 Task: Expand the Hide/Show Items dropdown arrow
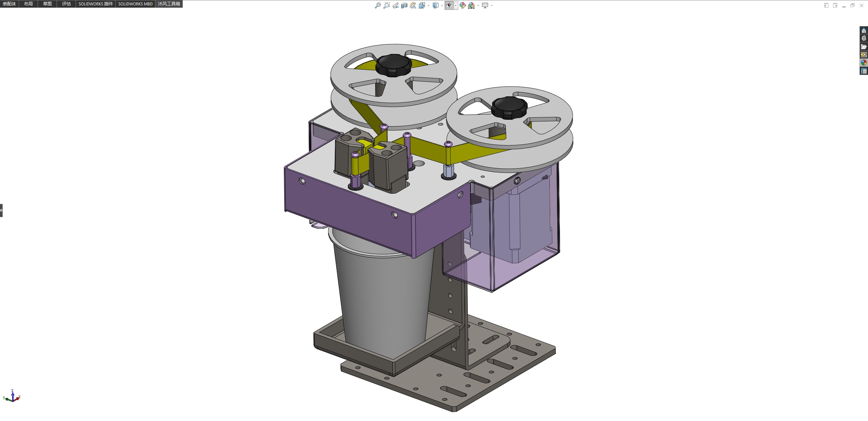[456, 5]
